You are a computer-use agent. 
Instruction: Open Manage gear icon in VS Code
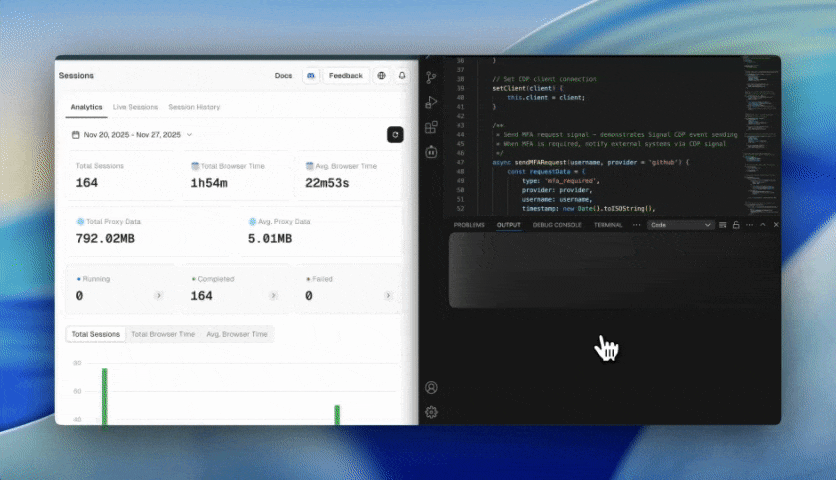pyautogui.click(x=431, y=412)
